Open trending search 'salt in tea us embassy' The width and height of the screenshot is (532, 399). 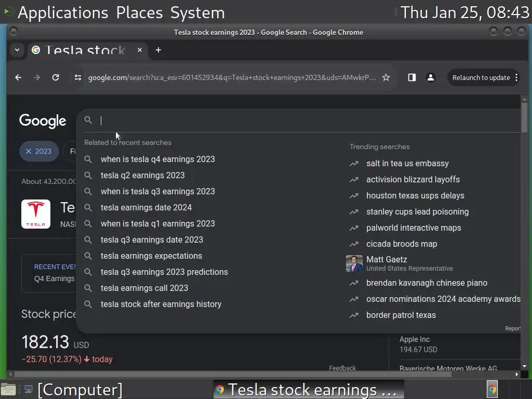click(x=407, y=164)
